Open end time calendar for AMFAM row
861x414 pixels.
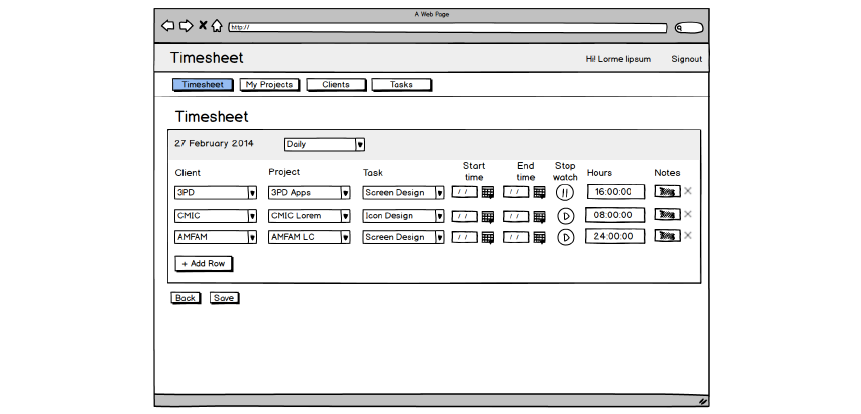pos(539,238)
